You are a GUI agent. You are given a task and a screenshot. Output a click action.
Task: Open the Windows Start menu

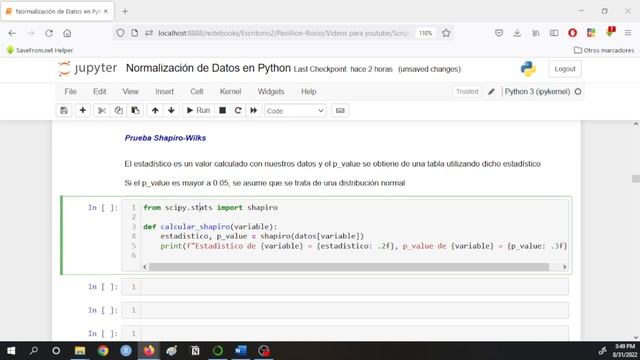tap(11, 351)
